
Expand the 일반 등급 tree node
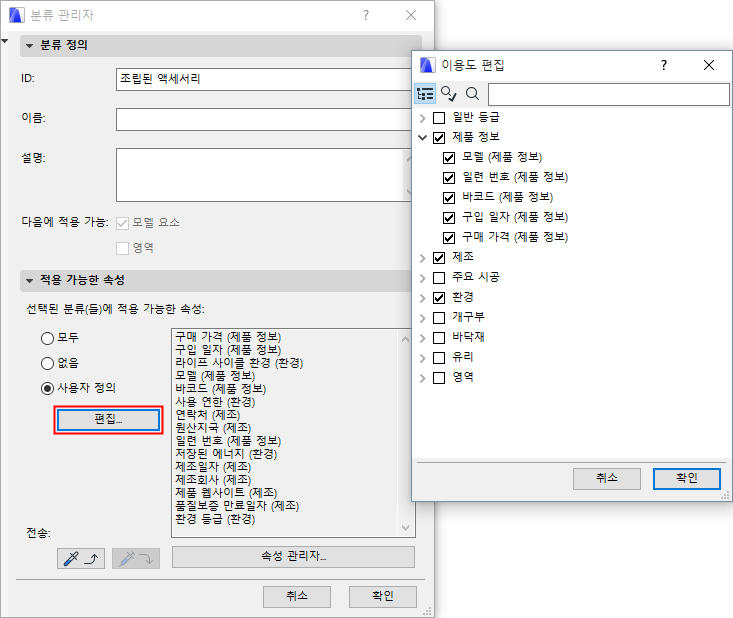tap(423, 118)
